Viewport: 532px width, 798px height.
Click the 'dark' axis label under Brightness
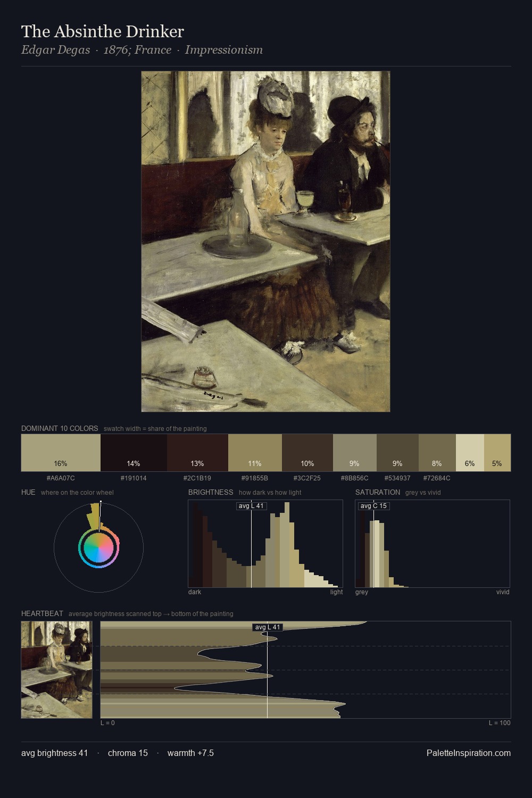coord(195,592)
